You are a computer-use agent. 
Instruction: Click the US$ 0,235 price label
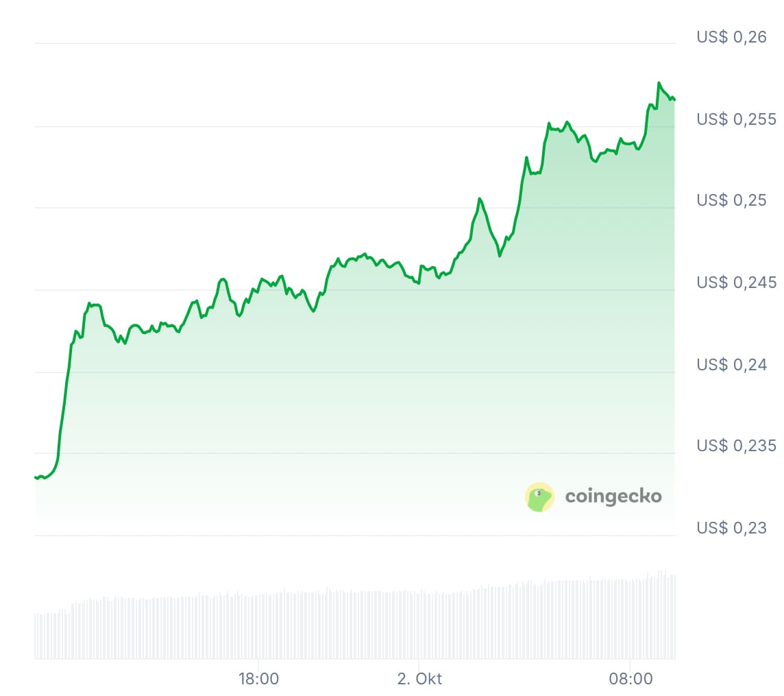coord(737,446)
